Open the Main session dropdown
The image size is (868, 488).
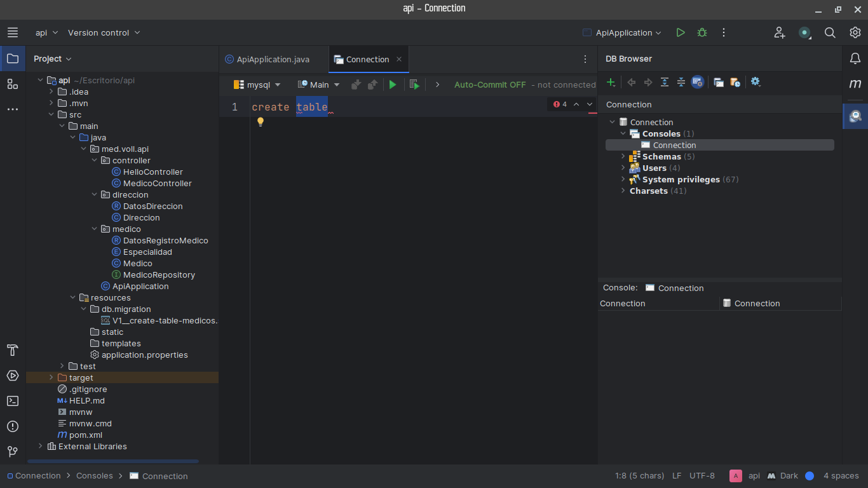point(319,85)
